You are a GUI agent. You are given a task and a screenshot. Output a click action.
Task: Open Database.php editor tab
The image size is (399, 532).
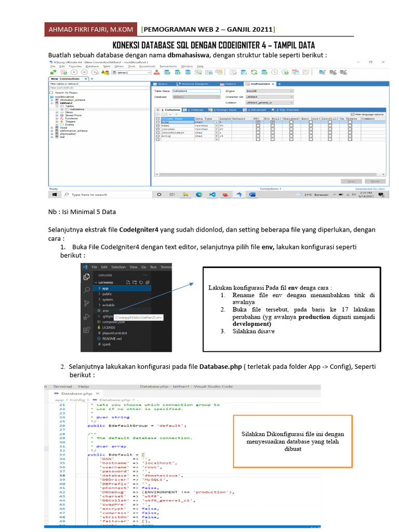tap(76, 394)
